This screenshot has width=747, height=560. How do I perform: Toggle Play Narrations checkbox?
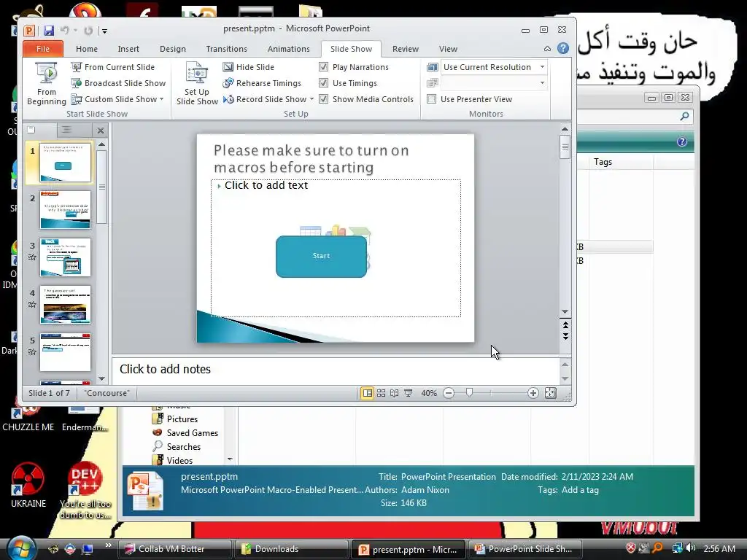323,67
